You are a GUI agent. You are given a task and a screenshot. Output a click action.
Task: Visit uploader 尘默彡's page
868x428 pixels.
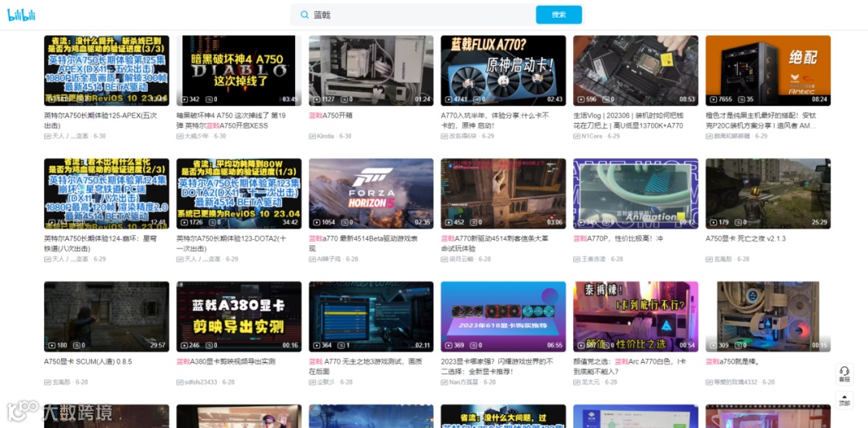coord(327,382)
